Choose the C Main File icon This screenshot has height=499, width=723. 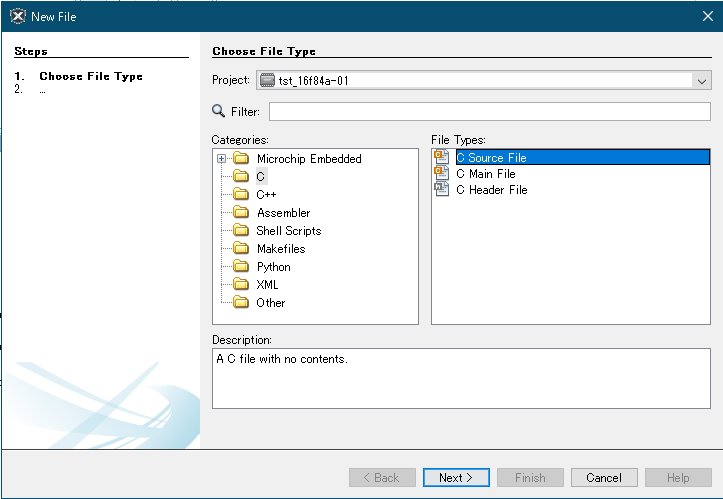pos(442,173)
